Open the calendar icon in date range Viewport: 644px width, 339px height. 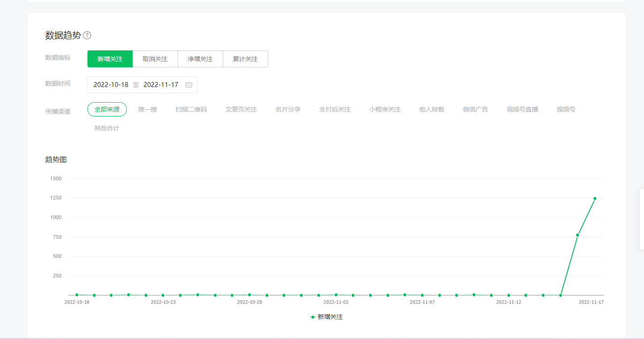[189, 85]
